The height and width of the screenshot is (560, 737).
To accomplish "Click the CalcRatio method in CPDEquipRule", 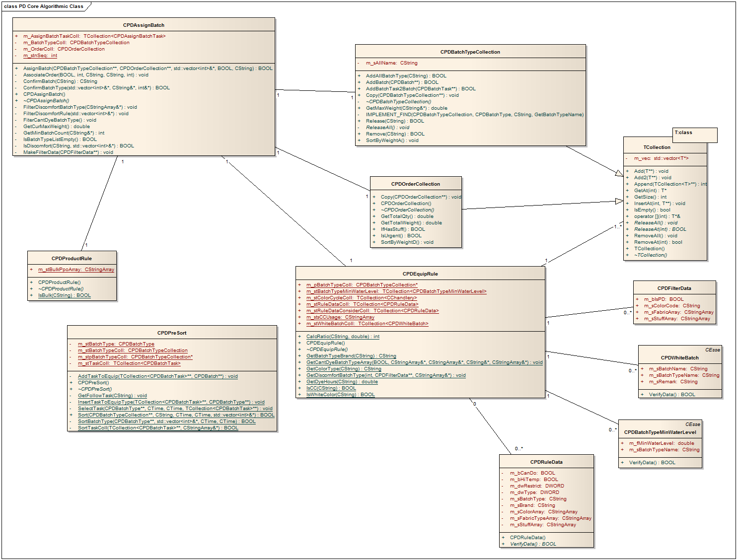I will coord(343,337).
